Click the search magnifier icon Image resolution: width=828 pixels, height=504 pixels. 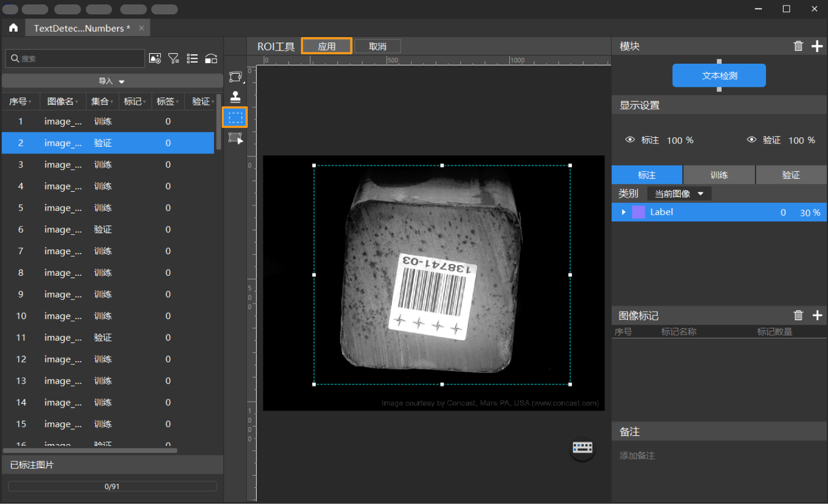click(x=15, y=58)
